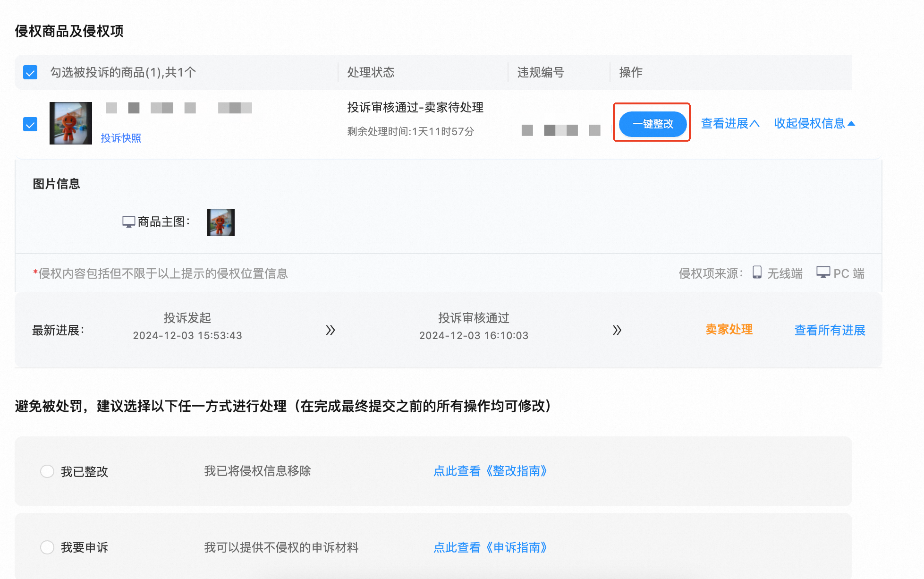Toggle the select-all complained products checkbox
This screenshot has width=924, height=579.
[30, 72]
